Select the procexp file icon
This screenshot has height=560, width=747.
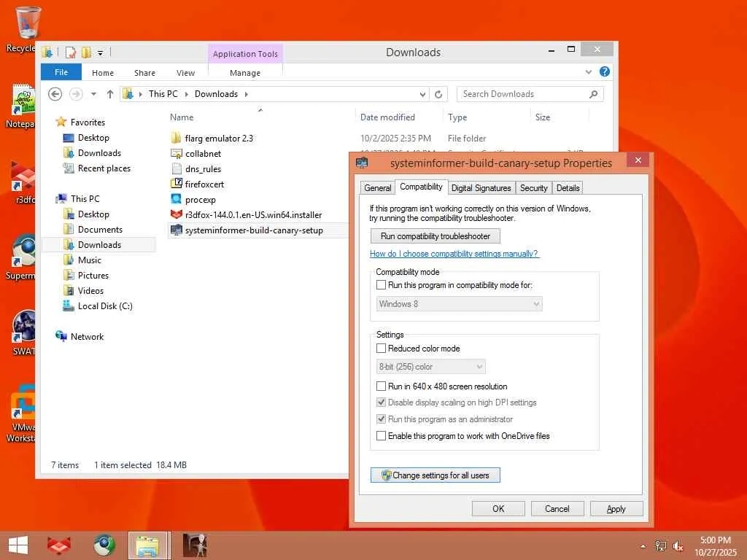[177, 199]
